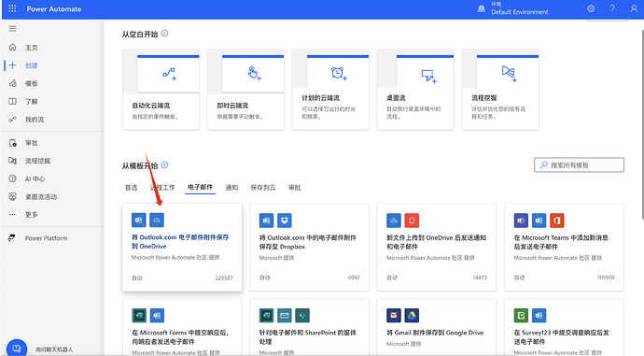Create a 桌面流 card

tap(415, 90)
